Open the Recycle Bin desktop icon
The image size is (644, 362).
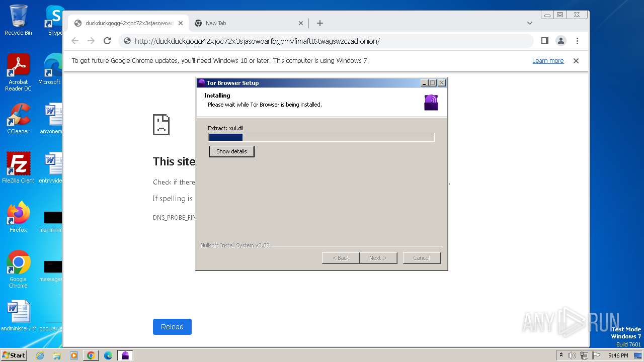point(18,20)
